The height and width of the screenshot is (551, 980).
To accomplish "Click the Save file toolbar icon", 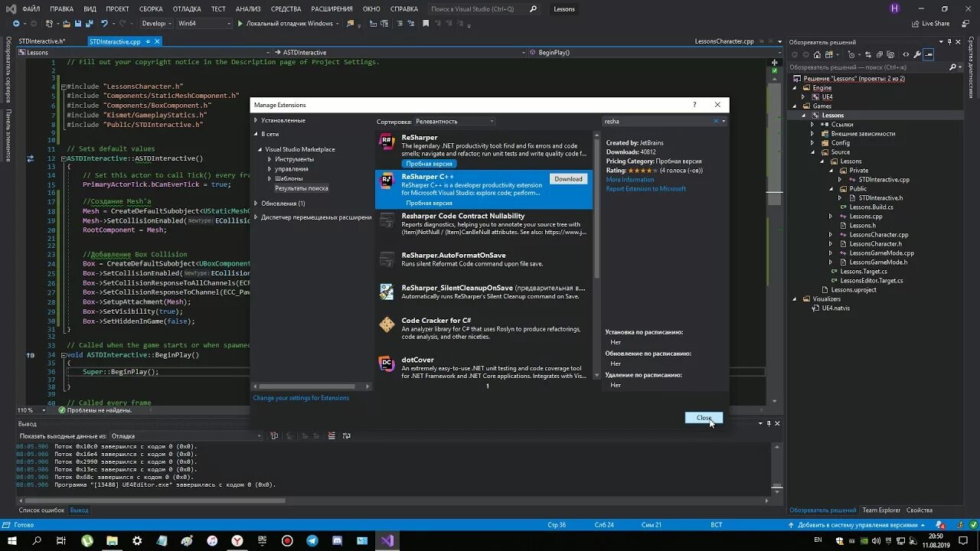I will 78,24.
